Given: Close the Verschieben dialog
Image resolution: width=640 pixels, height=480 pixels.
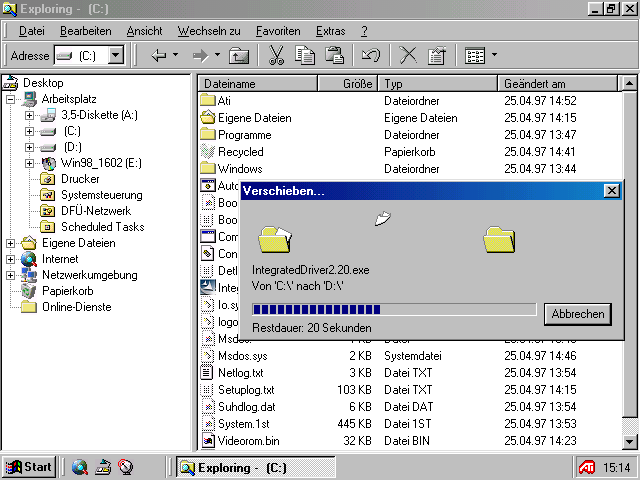Looking at the screenshot, I should coord(611,191).
